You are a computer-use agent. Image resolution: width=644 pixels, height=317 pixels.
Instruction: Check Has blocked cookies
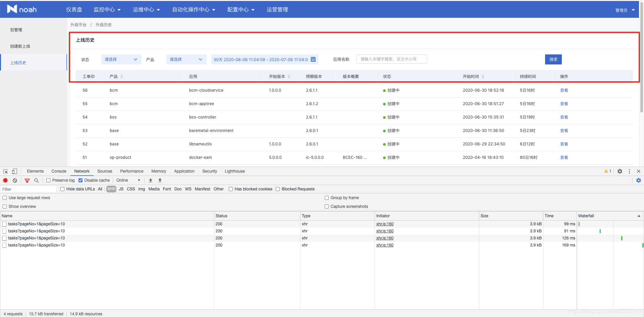(x=231, y=189)
